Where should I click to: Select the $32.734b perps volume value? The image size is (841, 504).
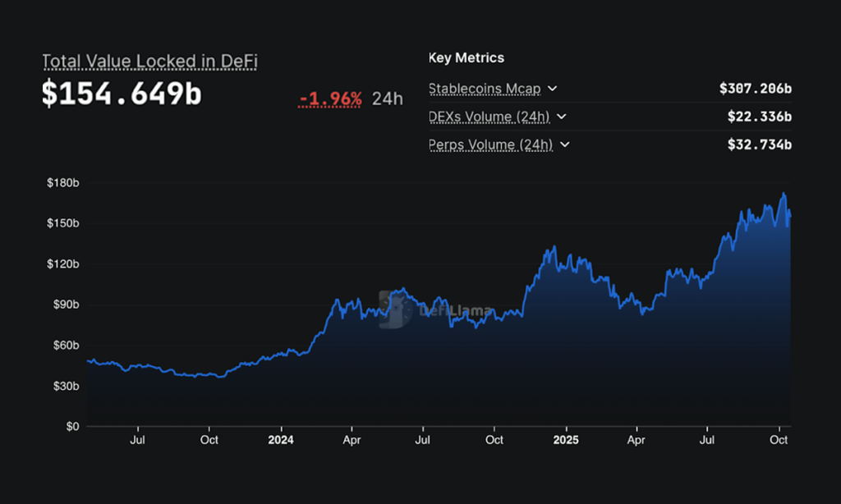coord(760,144)
